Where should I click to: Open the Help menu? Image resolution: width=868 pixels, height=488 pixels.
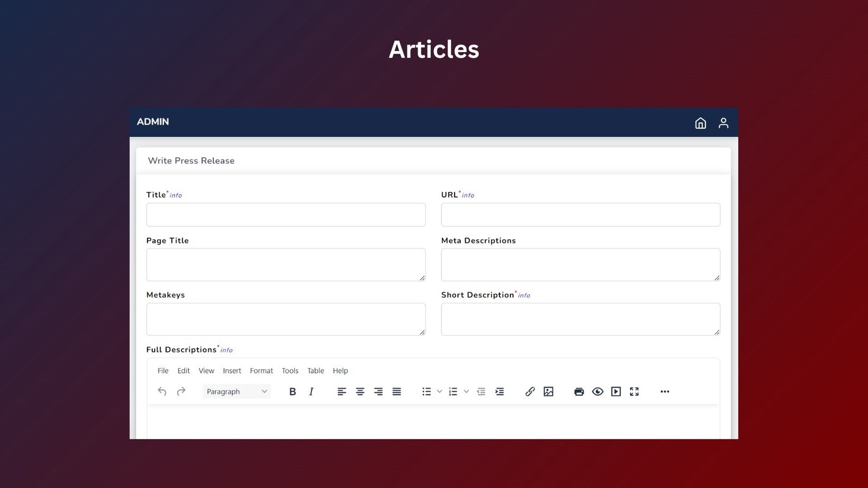pos(340,371)
